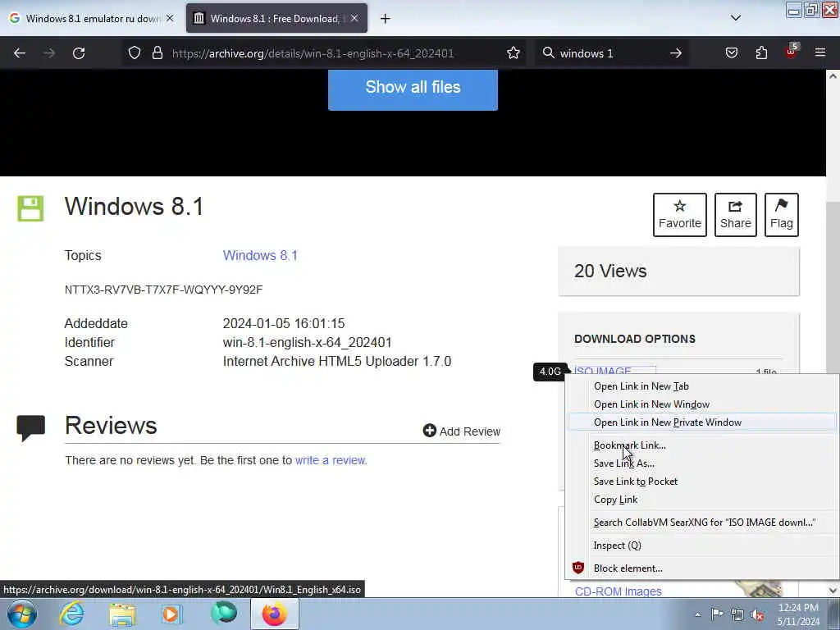
Task: Click the green floppy disk software icon
Action: [x=30, y=208]
